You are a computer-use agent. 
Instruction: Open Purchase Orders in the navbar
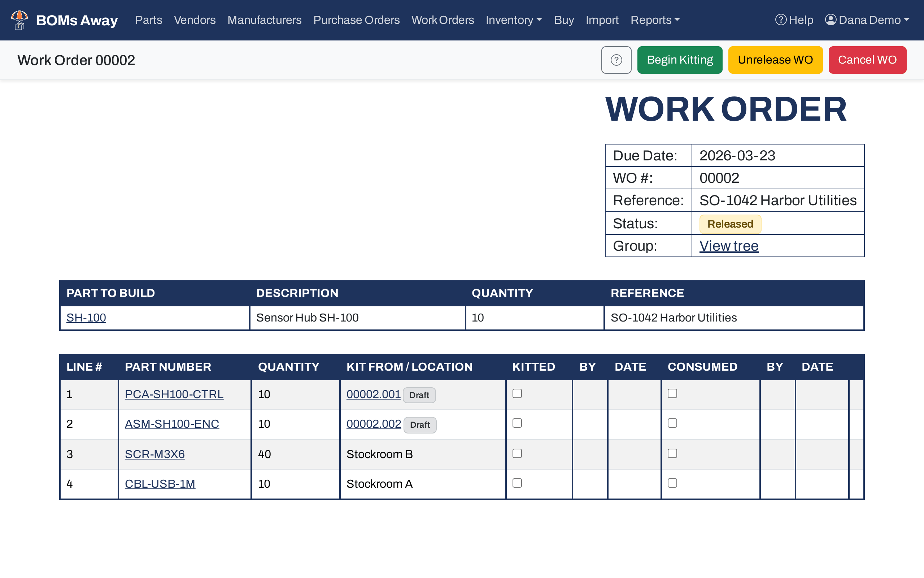(356, 20)
